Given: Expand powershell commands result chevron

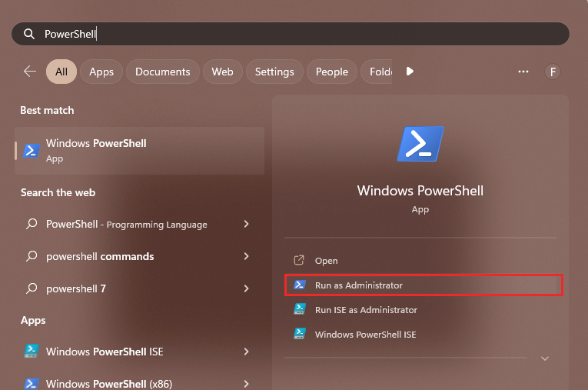Looking at the screenshot, I should [x=246, y=256].
